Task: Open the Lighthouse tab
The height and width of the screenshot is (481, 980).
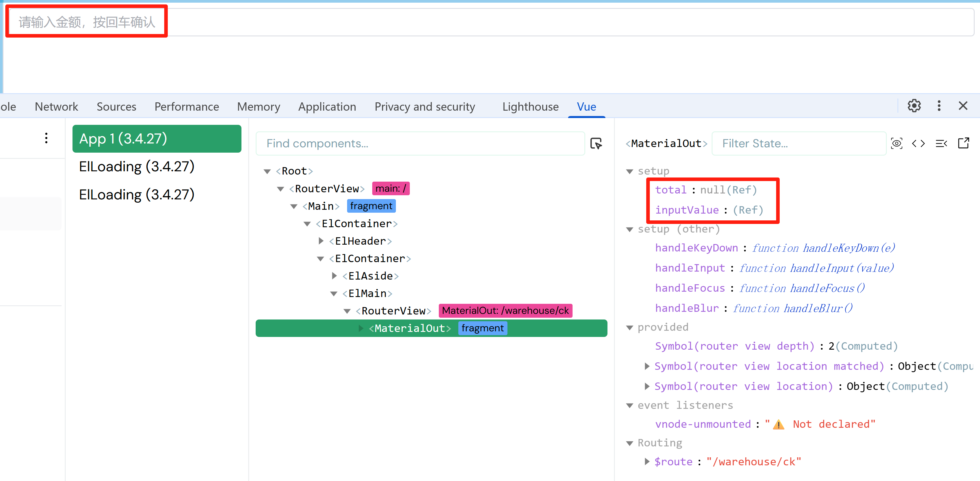Action: click(x=530, y=106)
